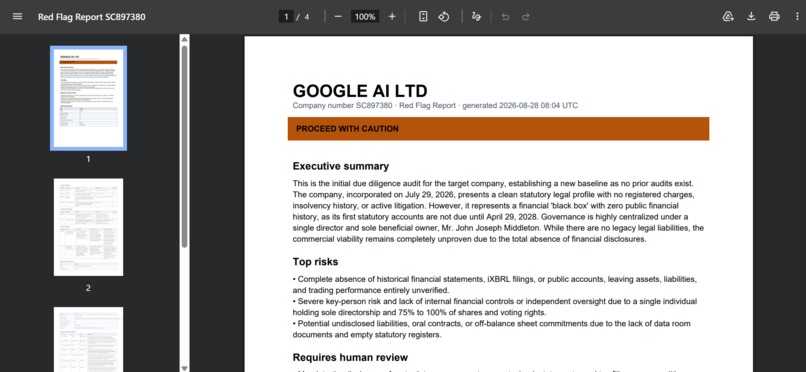The image size is (806, 372).
Task: Click the 100% zoom level field
Action: (x=365, y=16)
